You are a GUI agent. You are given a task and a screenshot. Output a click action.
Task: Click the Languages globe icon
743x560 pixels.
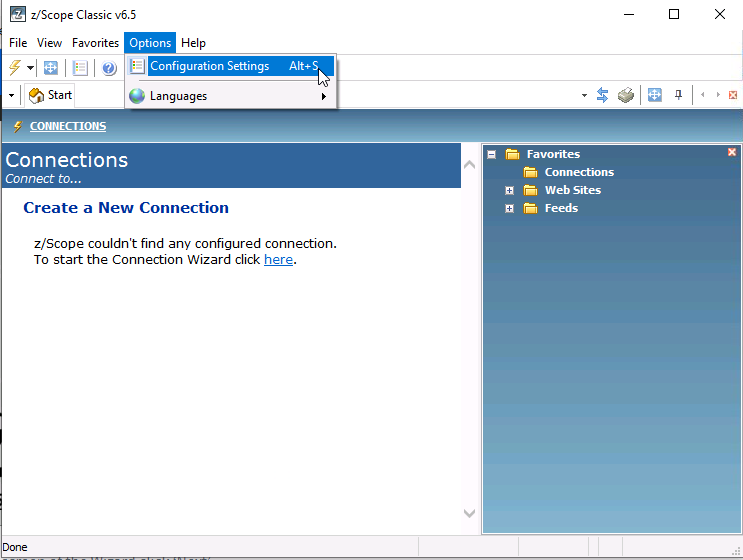[137, 96]
